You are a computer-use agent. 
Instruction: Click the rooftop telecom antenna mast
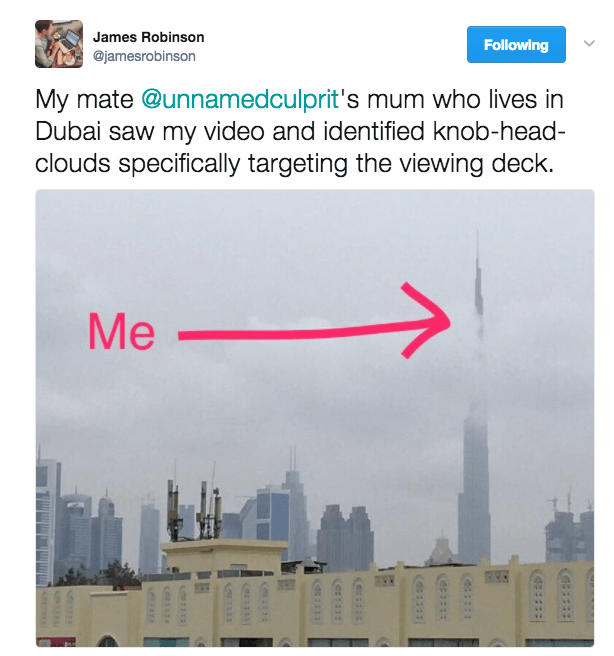pyautogui.click(x=195, y=510)
